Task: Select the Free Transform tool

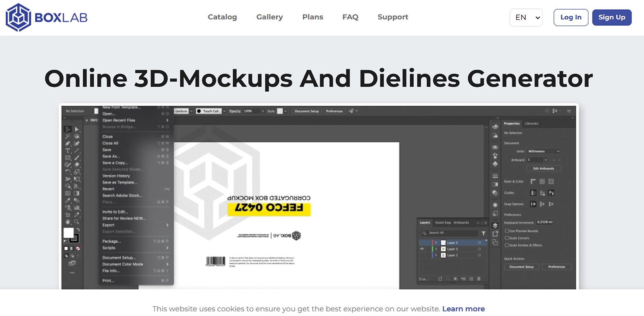Action: (76, 179)
